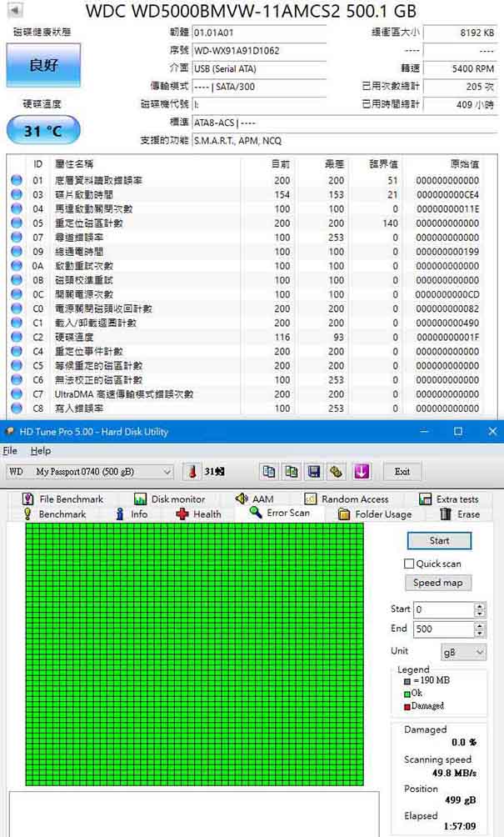Click the blue status dot for attribute 05

(x=17, y=223)
